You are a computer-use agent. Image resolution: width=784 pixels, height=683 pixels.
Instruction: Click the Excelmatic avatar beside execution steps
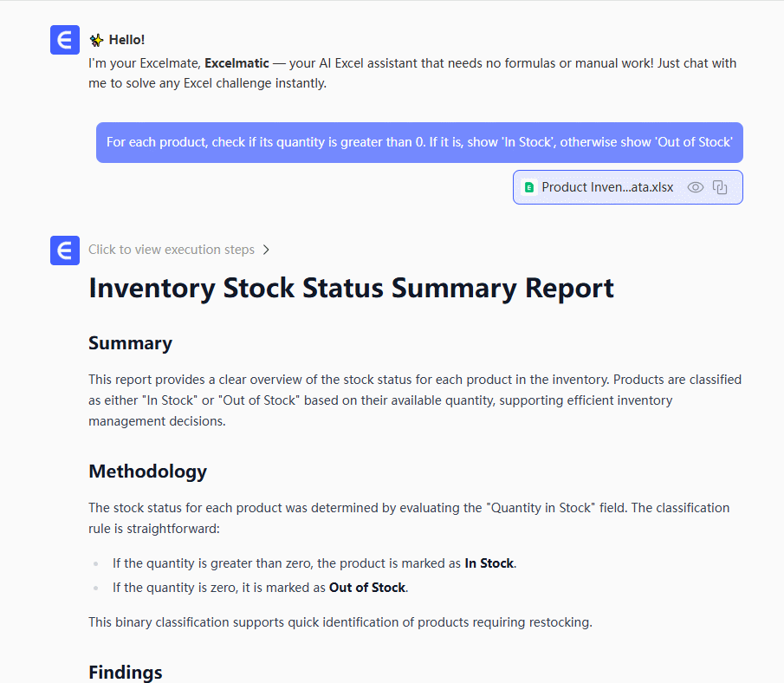[x=65, y=250]
